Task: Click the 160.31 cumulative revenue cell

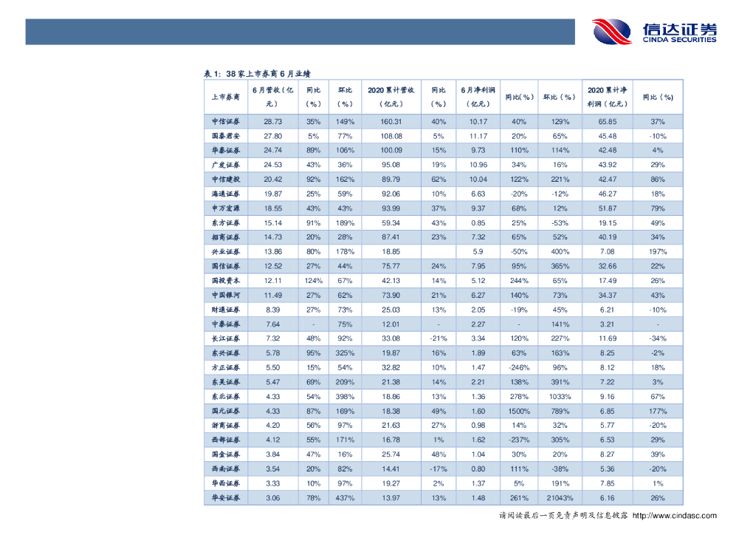Action: click(391, 122)
